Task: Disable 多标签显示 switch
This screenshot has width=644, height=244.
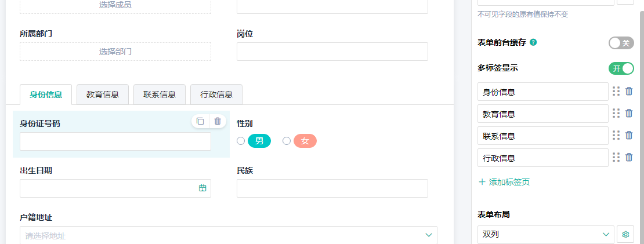Action: point(621,68)
